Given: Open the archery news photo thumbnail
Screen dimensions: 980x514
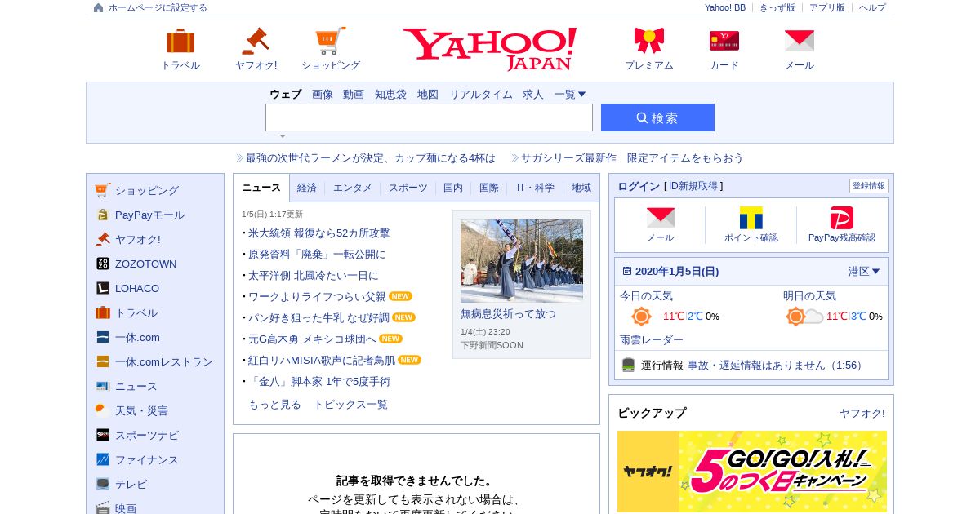Looking at the screenshot, I should pos(522,261).
